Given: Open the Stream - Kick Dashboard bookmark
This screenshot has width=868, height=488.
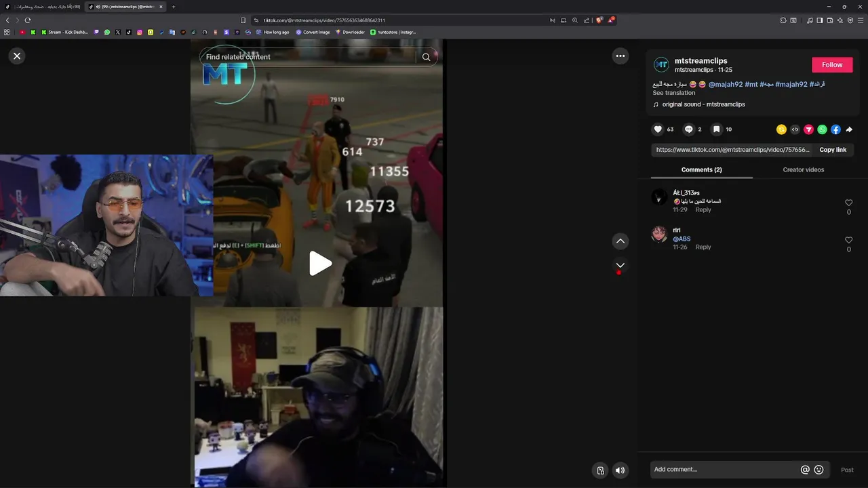Looking at the screenshot, I should (65, 32).
